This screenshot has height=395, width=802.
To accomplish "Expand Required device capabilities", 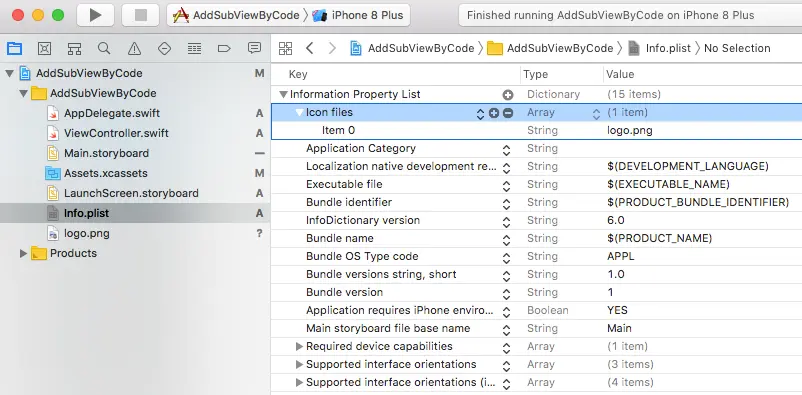I will (300, 346).
